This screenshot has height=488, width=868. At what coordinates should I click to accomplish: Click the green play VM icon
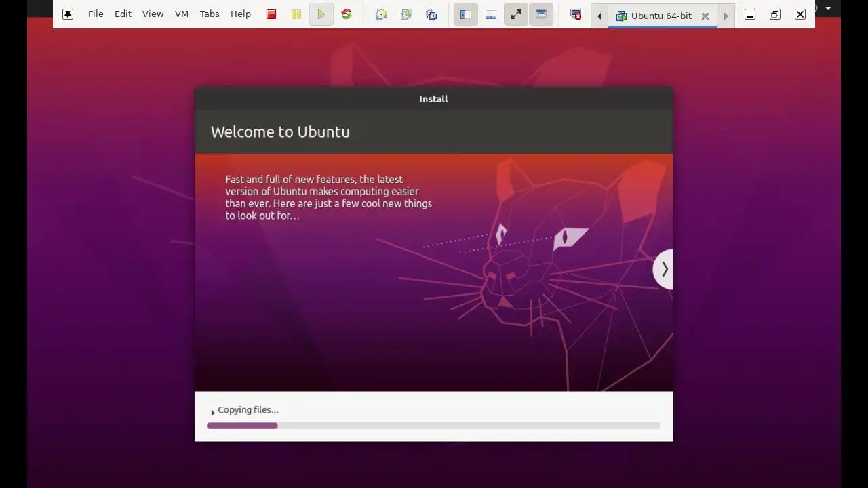[x=321, y=14]
